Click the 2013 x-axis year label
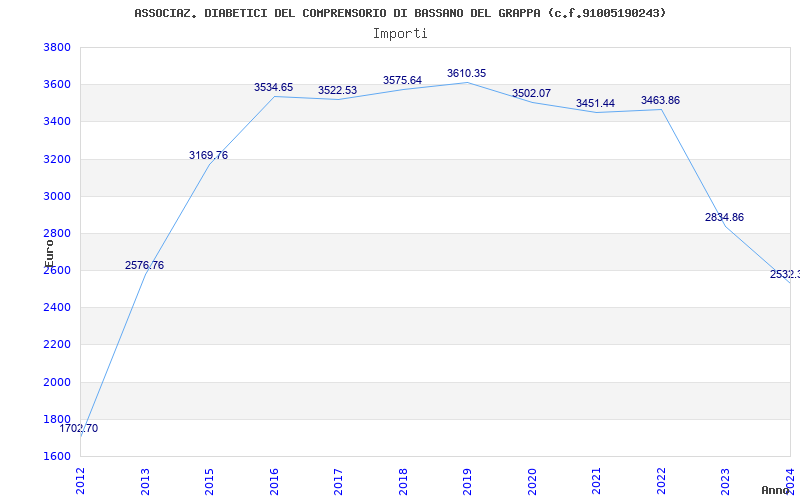800x500 pixels. coord(145,481)
